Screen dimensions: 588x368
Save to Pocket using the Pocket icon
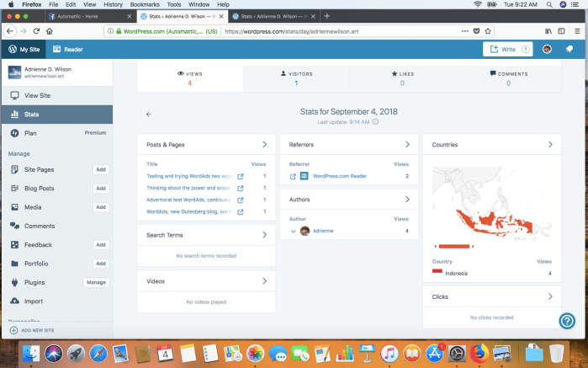[476, 31]
